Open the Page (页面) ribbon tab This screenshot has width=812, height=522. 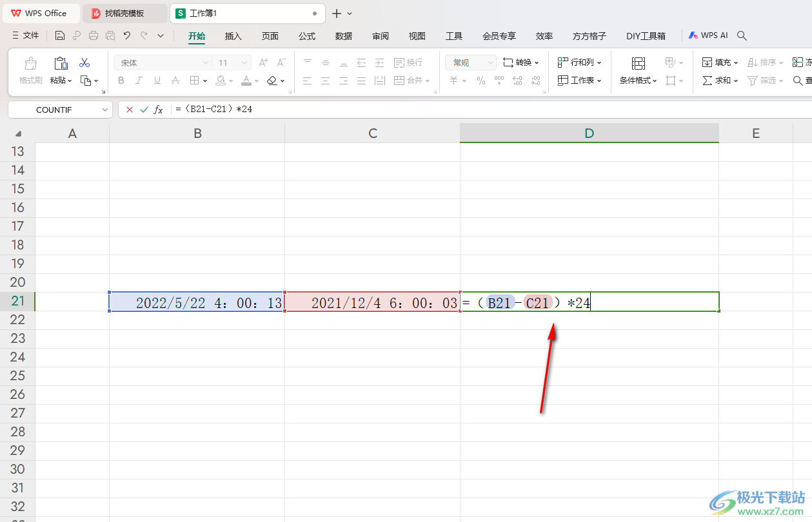click(270, 36)
